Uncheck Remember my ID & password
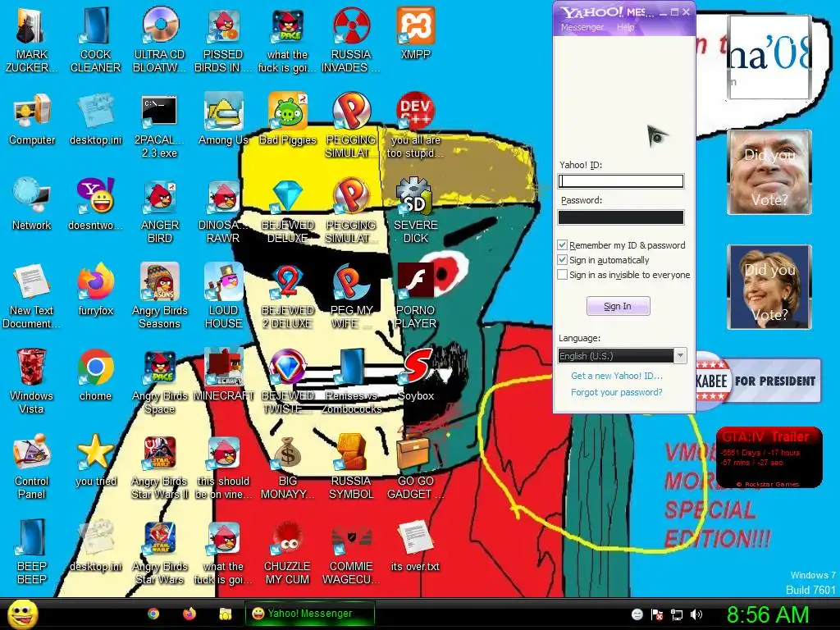This screenshot has height=630, width=840. click(x=562, y=244)
